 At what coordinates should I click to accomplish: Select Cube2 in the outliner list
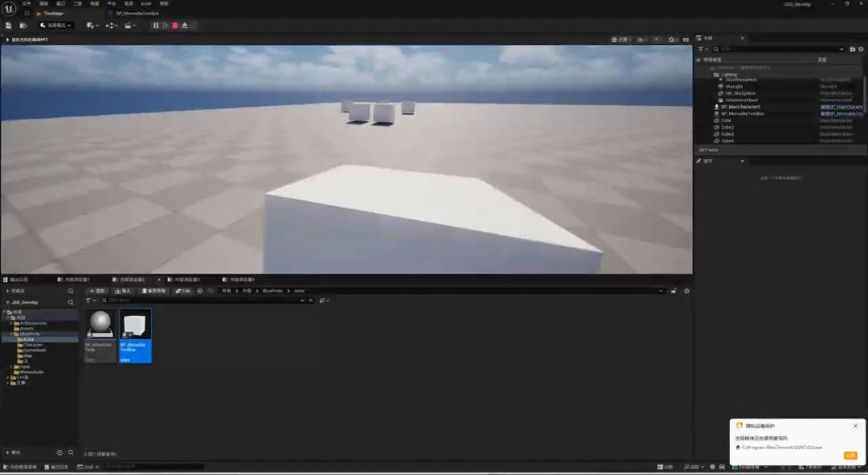pos(727,127)
